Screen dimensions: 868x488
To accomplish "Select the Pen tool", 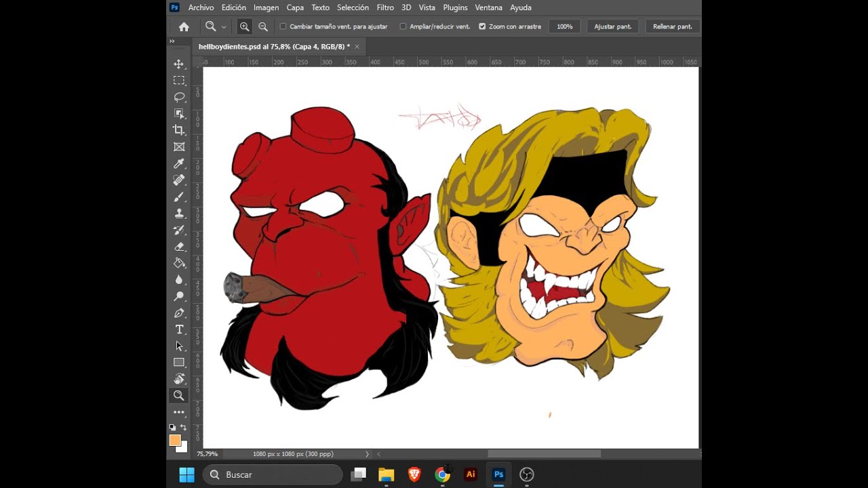I will coord(179,312).
